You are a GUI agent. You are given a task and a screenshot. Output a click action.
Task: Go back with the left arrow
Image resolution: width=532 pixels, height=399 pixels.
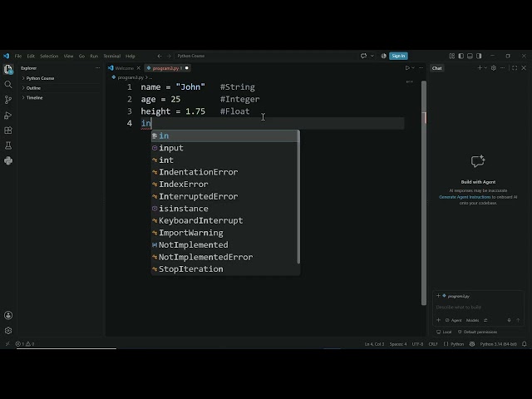click(x=160, y=56)
